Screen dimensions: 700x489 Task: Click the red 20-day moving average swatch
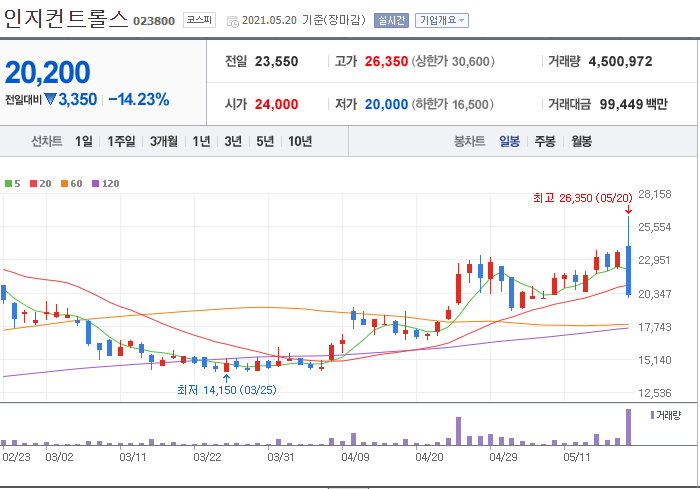click(33, 184)
